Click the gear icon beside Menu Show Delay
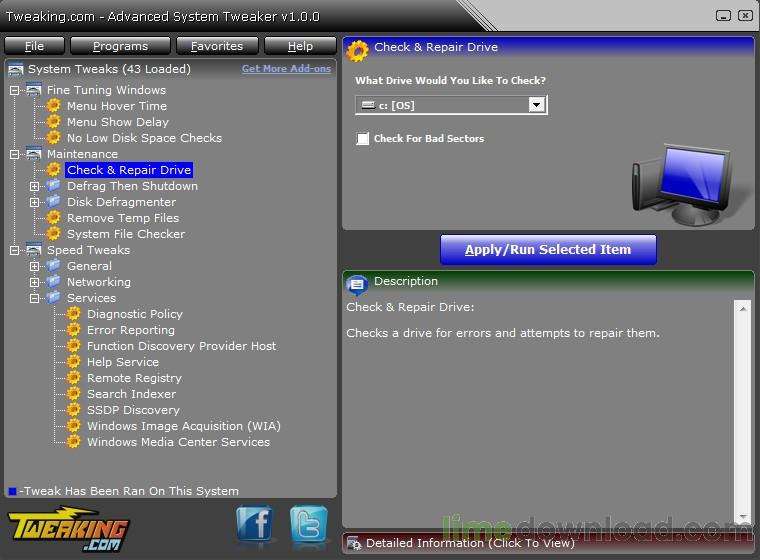Screen dimensions: 760x560 coord(53,122)
